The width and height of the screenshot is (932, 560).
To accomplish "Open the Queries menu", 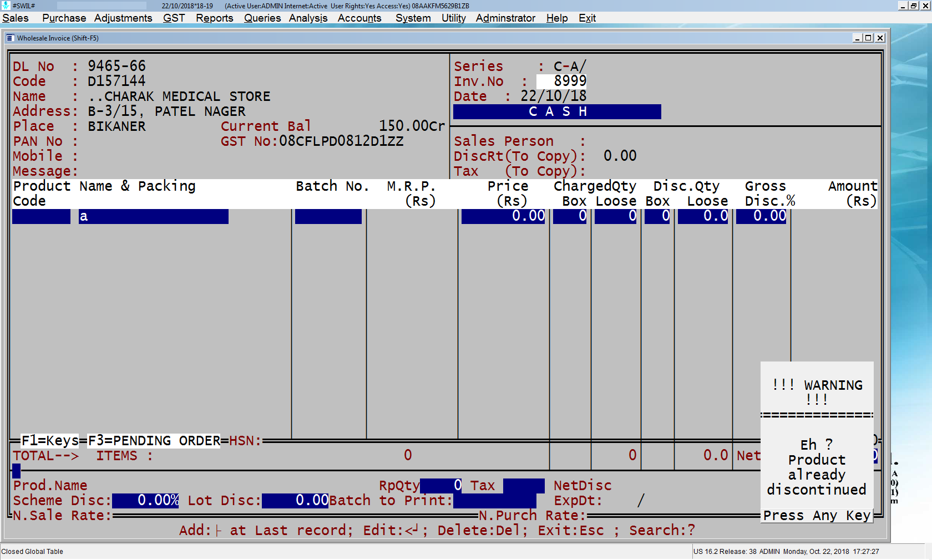I will click(262, 18).
